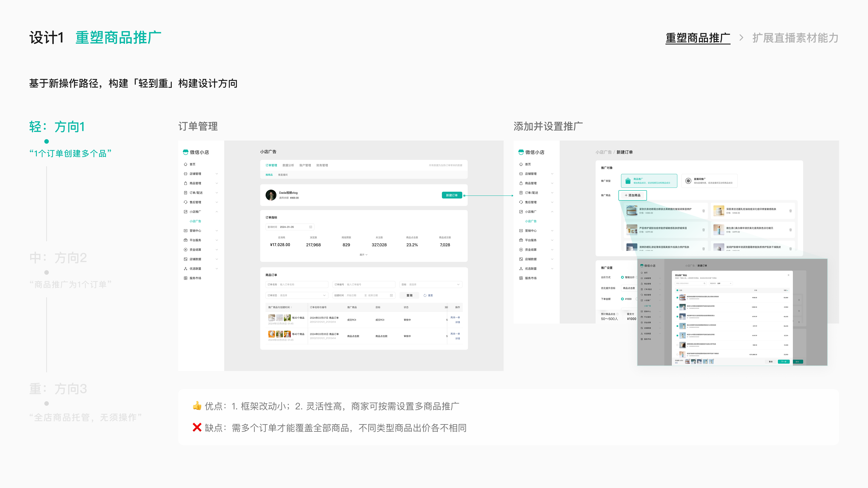Delete product 深层清洁洁面乳 via its trash icon
This screenshot has width=868, height=488.
click(791, 211)
